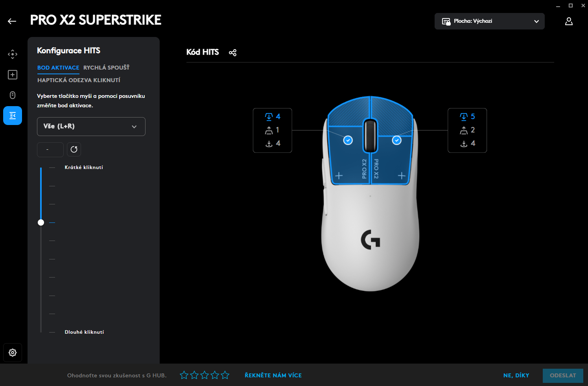Select the add assignments icon in left sidebar
588x386 pixels.
coord(13,75)
